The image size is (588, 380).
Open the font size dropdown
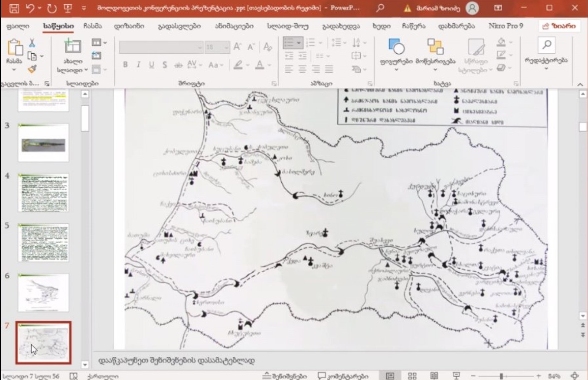click(226, 47)
